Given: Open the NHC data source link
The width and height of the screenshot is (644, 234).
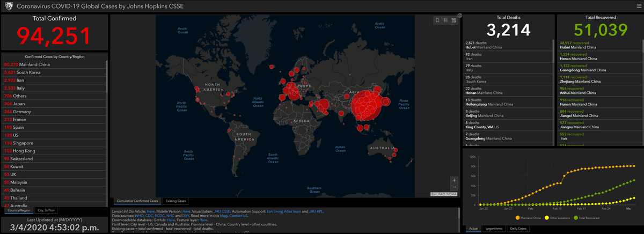Looking at the screenshot, I should pos(170,216).
